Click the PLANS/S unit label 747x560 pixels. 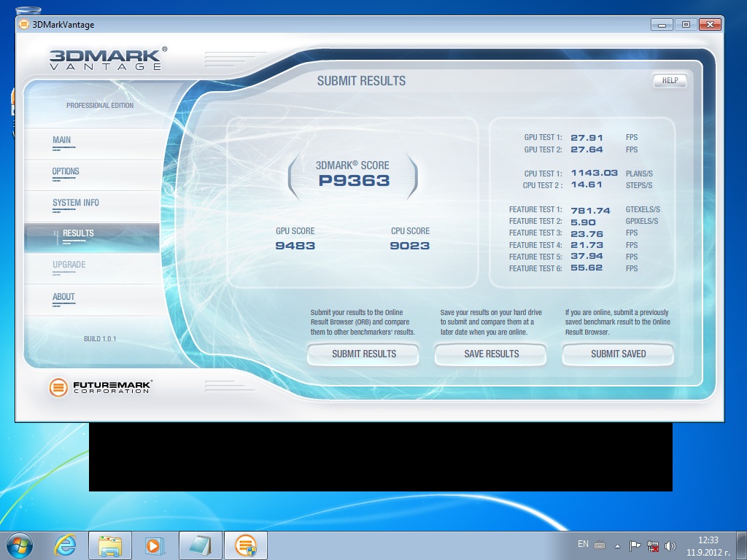tap(639, 174)
